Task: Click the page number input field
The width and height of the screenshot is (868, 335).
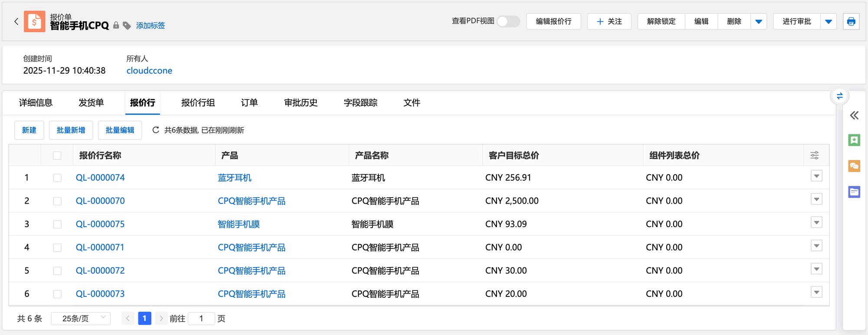Action: click(x=201, y=319)
